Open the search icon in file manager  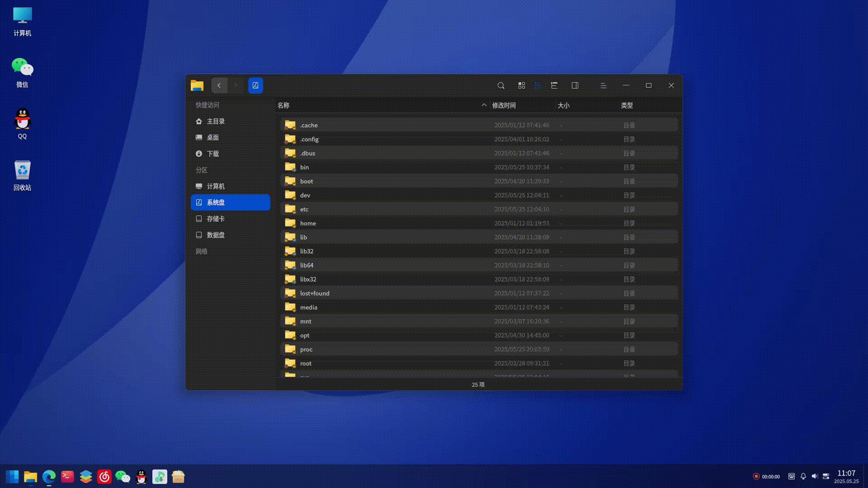pyautogui.click(x=501, y=85)
